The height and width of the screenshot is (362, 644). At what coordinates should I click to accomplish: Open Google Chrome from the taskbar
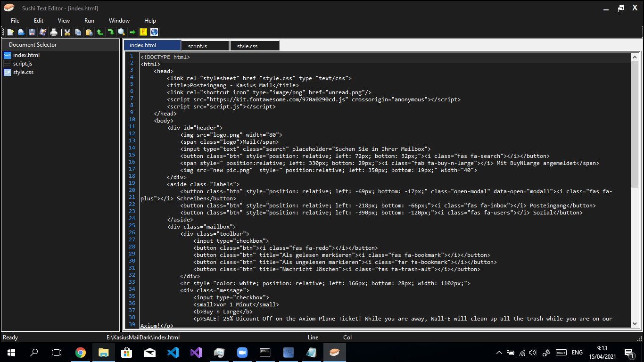pos(81,352)
